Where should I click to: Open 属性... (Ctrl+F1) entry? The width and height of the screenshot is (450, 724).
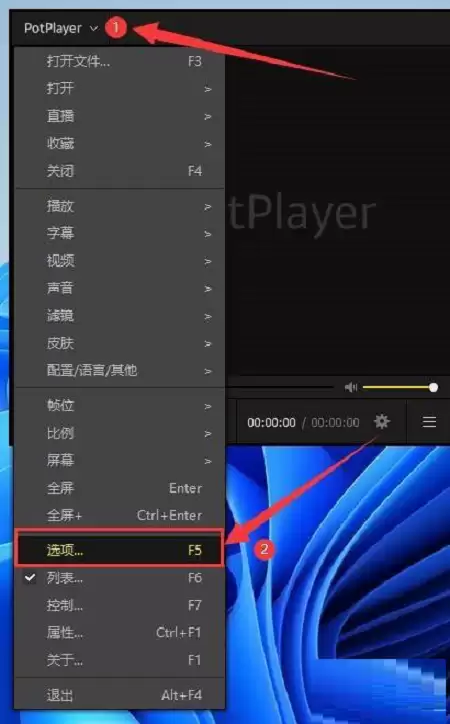[x=120, y=632]
